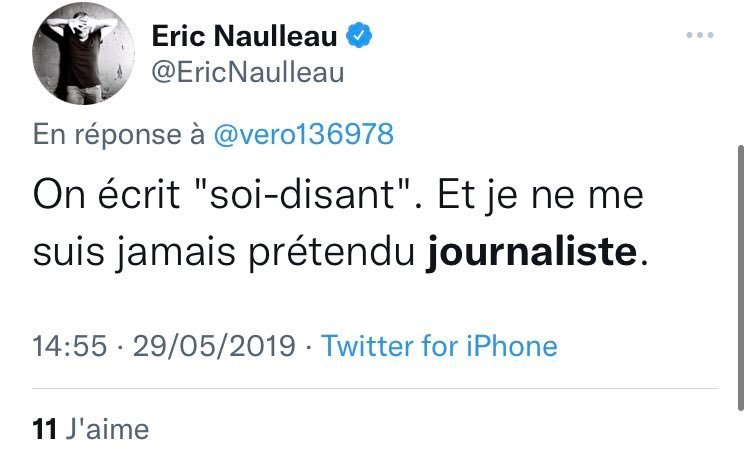The height and width of the screenshot is (461, 750).
Task: Show the list of J'aime likes
Action: click(x=105, y=431)
